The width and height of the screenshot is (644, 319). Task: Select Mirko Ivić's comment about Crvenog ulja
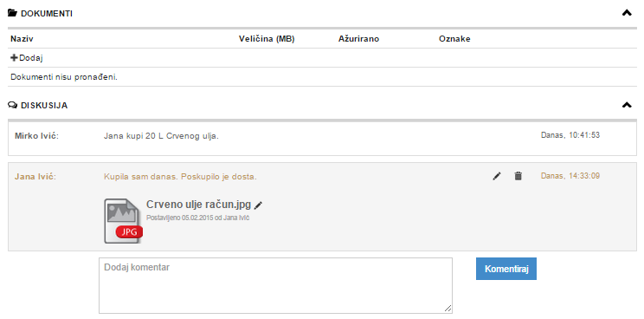coord(161,136)
